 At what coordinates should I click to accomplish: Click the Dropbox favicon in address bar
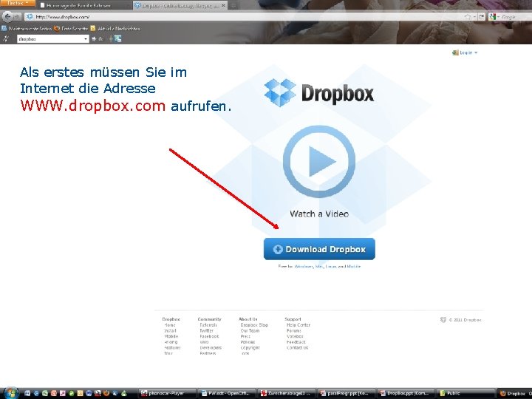[x=30, y=16]
